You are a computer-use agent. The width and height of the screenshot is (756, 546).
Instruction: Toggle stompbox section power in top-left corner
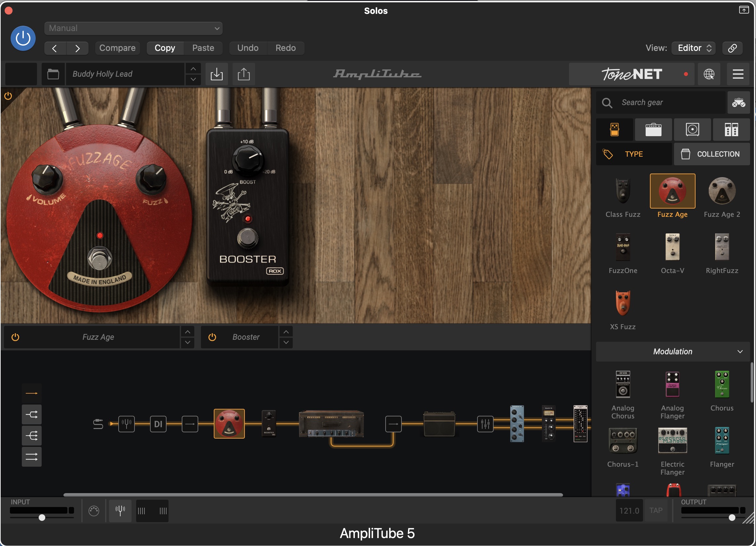point(8,96)
